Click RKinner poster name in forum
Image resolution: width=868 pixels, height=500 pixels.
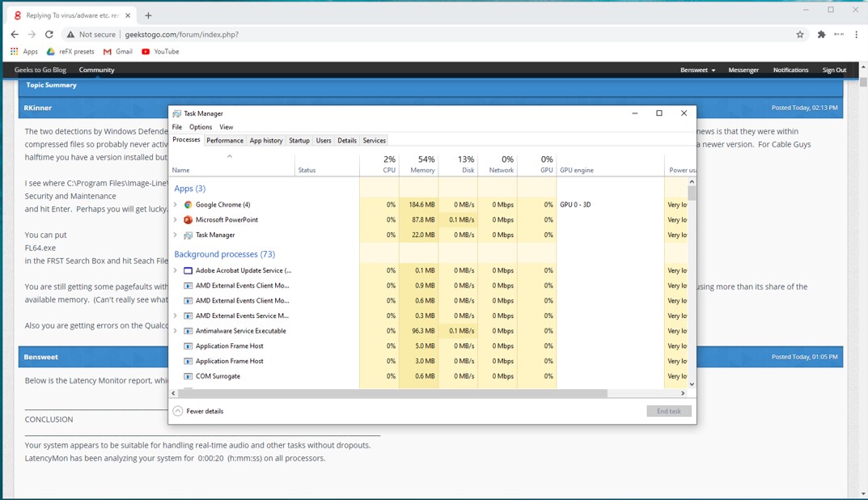[38, 108]
